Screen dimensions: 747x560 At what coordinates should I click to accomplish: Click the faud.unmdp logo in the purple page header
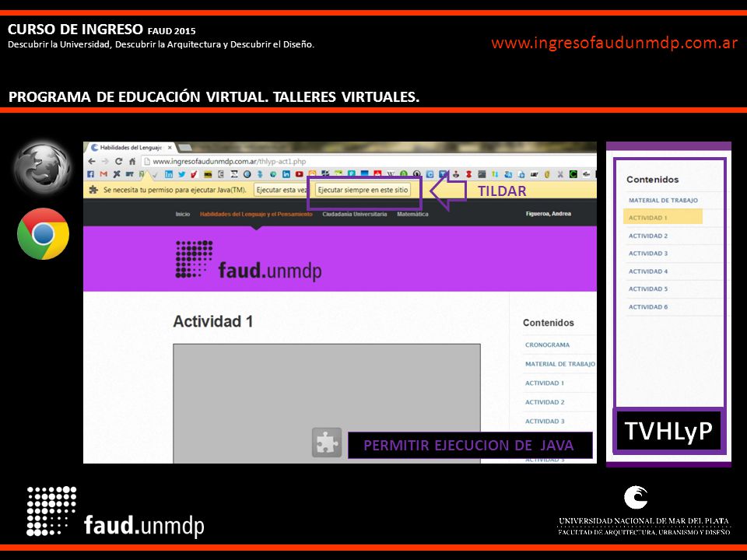click(249, 260)
